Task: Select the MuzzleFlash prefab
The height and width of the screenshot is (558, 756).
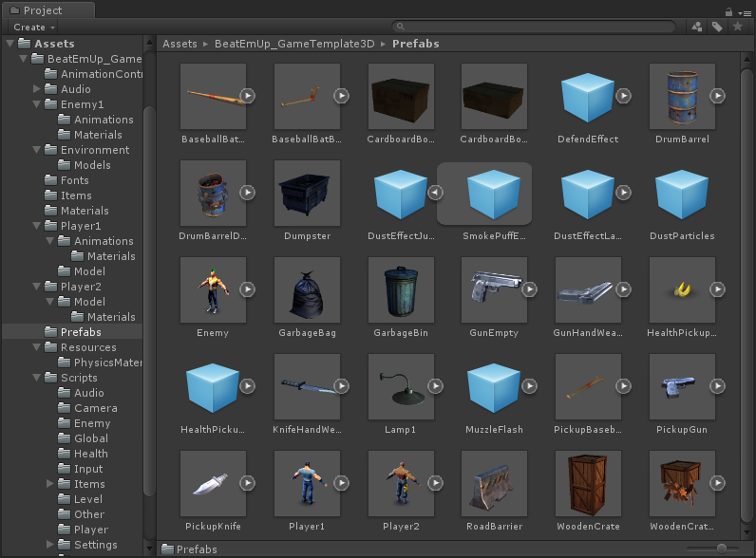Action: click(494, 387)
